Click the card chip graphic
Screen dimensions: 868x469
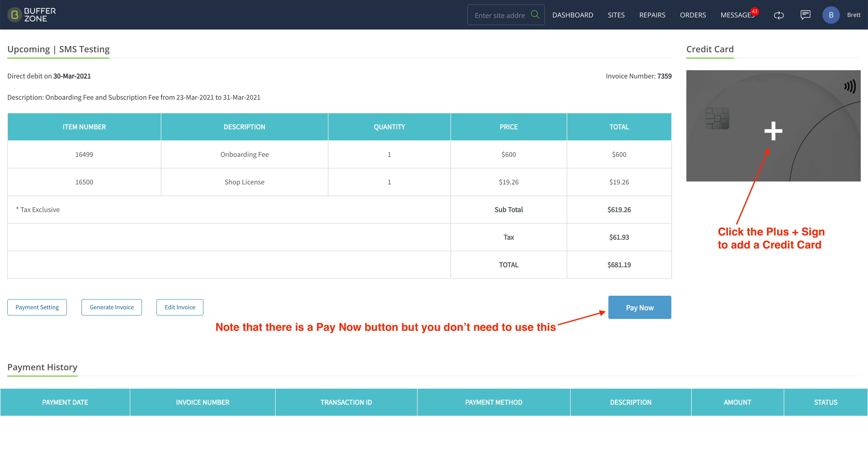click(x=717, y=119)
